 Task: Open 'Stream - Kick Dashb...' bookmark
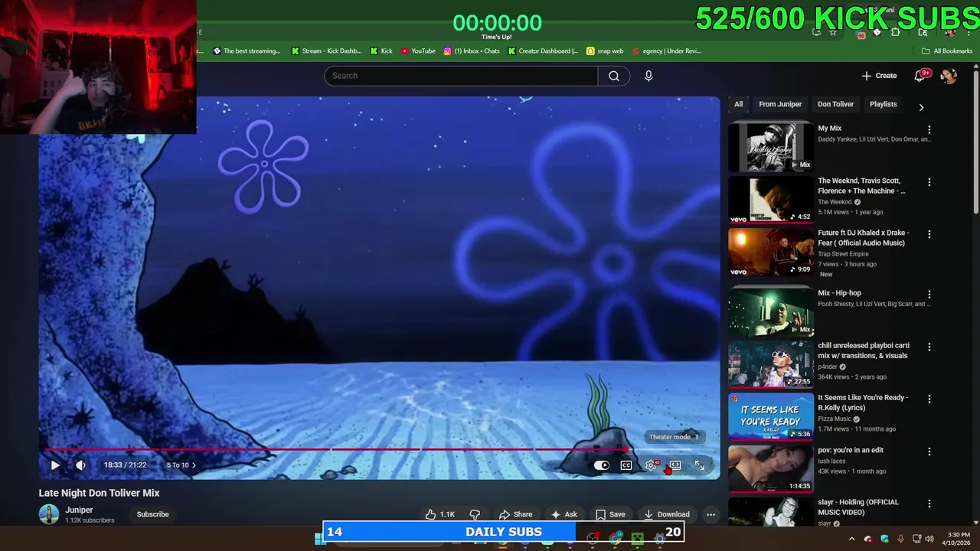pos(326,51)
